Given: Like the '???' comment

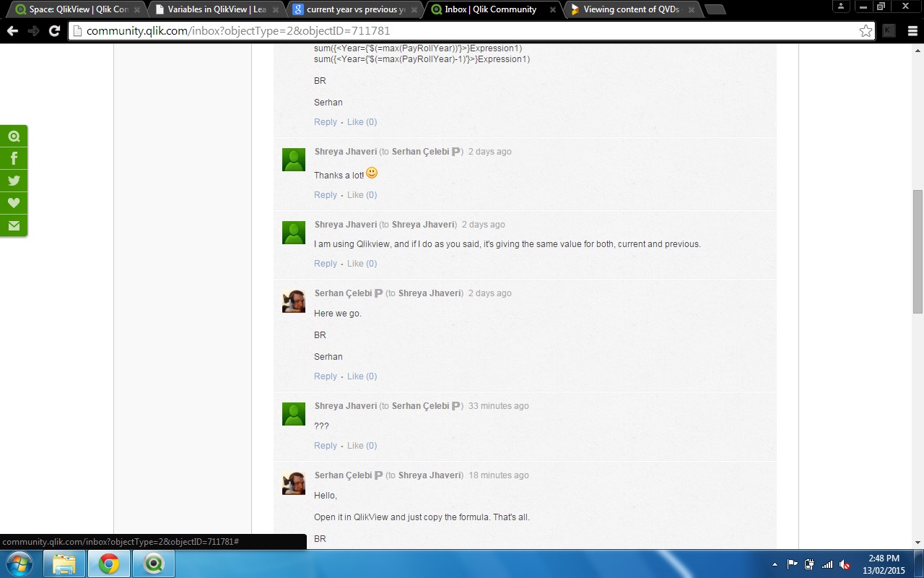Looking at the screenshot, I should pyautogui.click(x=362, y=446).
